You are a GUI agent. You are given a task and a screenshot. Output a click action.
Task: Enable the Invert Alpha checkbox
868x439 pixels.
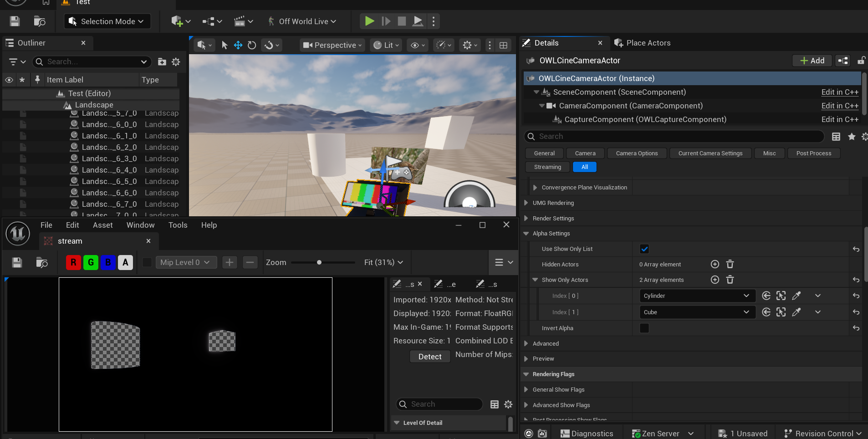point(644,328)
